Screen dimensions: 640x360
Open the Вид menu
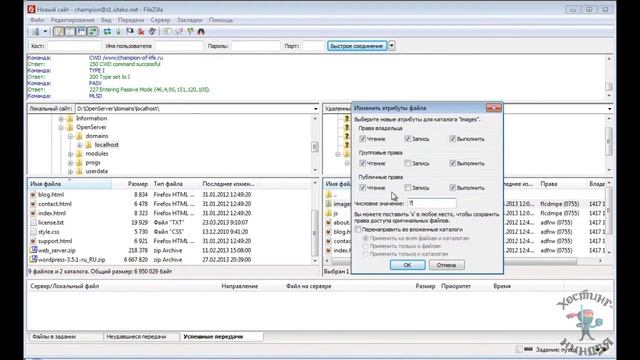click(106, 20)
